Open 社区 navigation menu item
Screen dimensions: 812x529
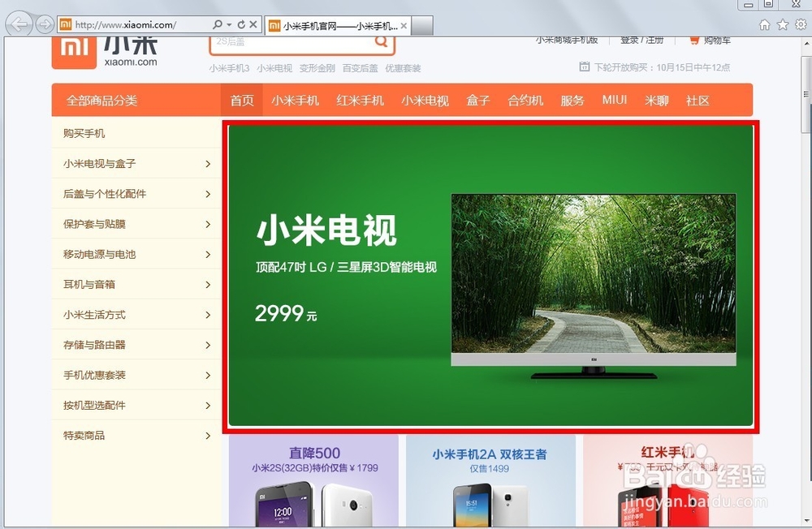[698, 101]
